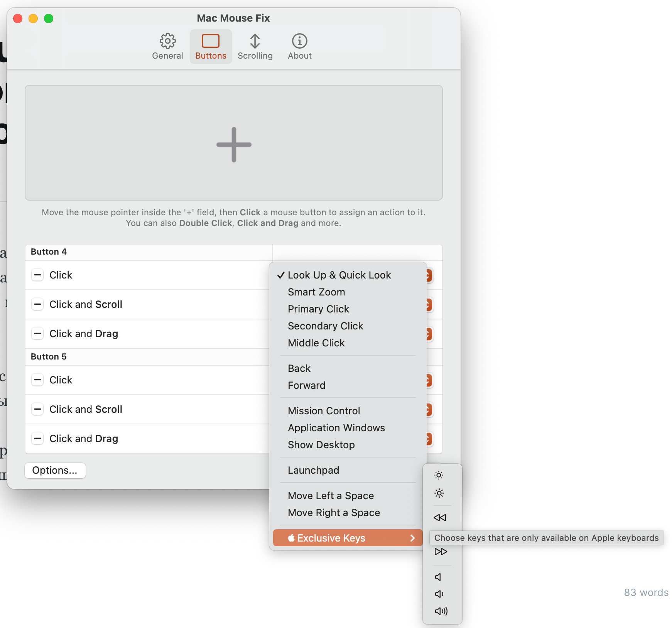Click the 'Button 5' section header
This screenshot has width=672, height=628.
coord(49,357)
